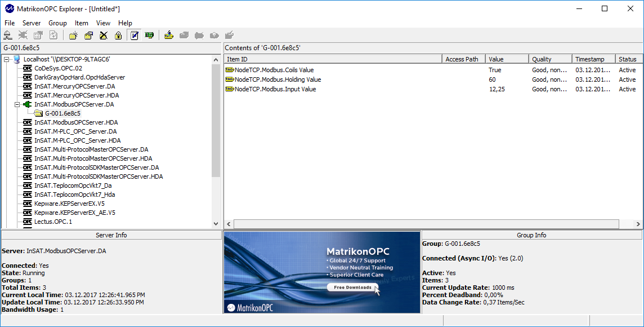Open the Server menu
The width and height of the screenshot is (644, 327).
pos(32,23)
